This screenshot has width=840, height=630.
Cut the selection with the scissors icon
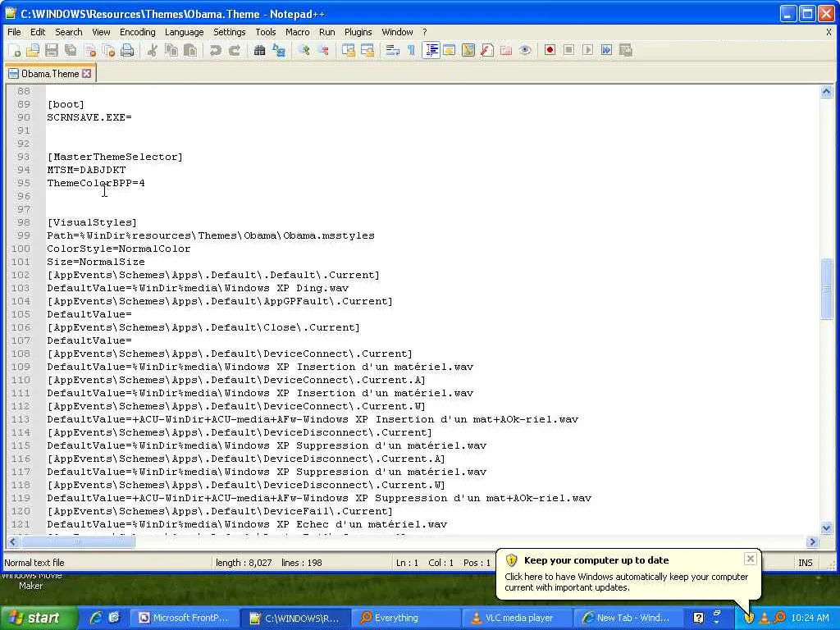pos(153,50)
